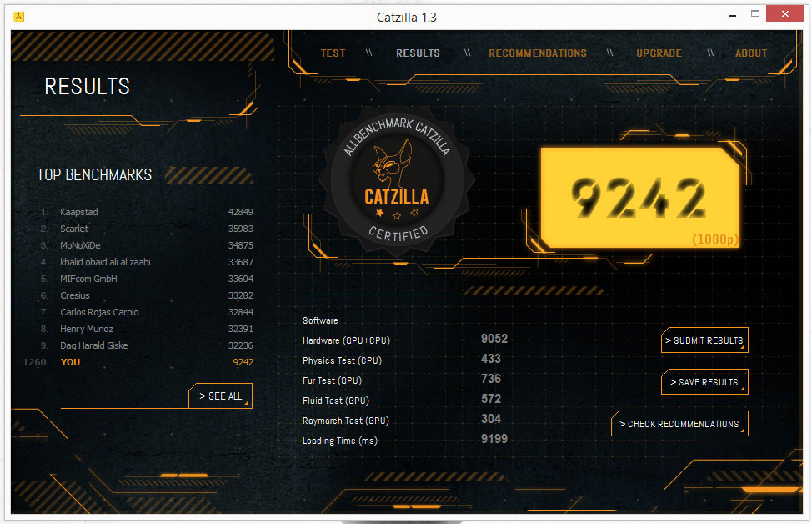Click physics score value 433
The height and width of the screenshot is (524, 812).
[x=490, y=359]
